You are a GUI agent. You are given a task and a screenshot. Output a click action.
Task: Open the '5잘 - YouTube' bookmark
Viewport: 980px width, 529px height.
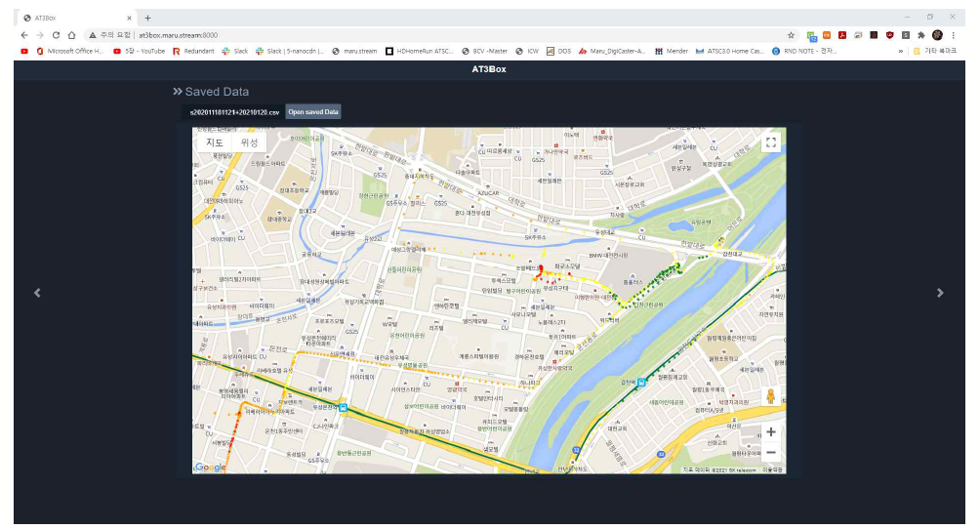tap(139, 52)
